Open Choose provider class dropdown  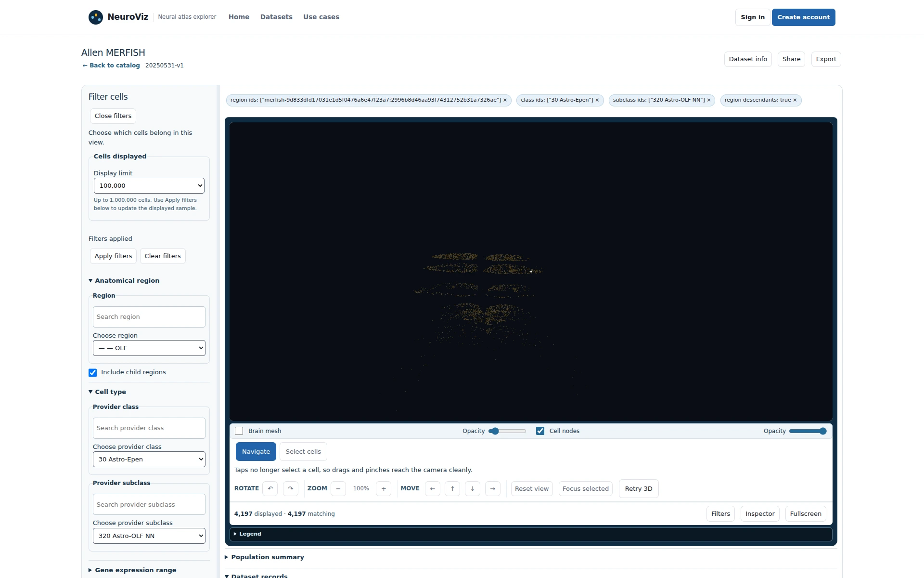coord(149,460)
